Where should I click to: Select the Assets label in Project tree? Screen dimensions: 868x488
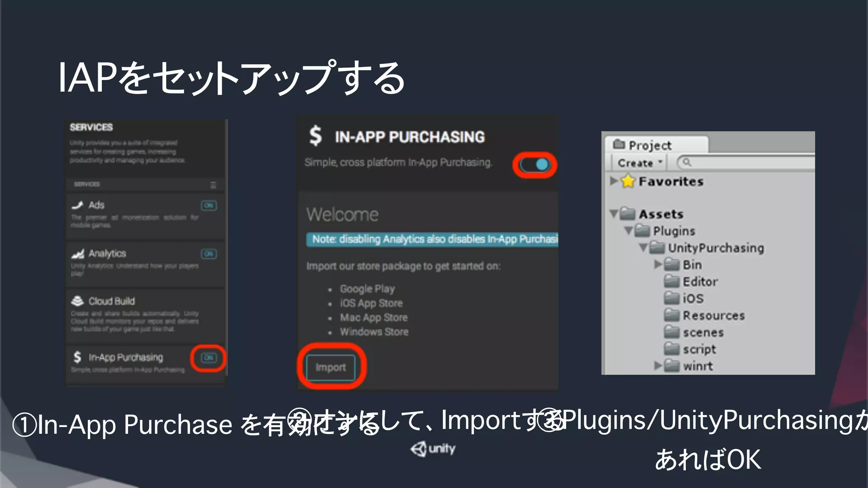661,214
